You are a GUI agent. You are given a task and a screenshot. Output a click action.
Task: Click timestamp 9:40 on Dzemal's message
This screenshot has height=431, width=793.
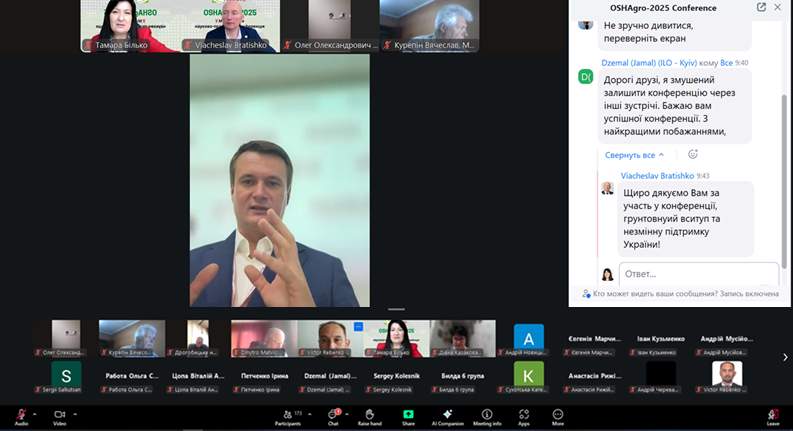pyautogui.click(x=741, y=63)
